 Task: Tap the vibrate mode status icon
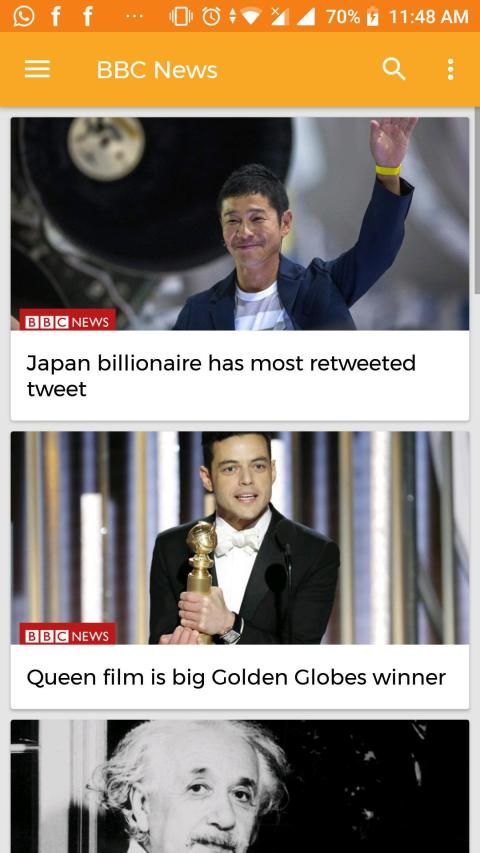tap(181, 16)
